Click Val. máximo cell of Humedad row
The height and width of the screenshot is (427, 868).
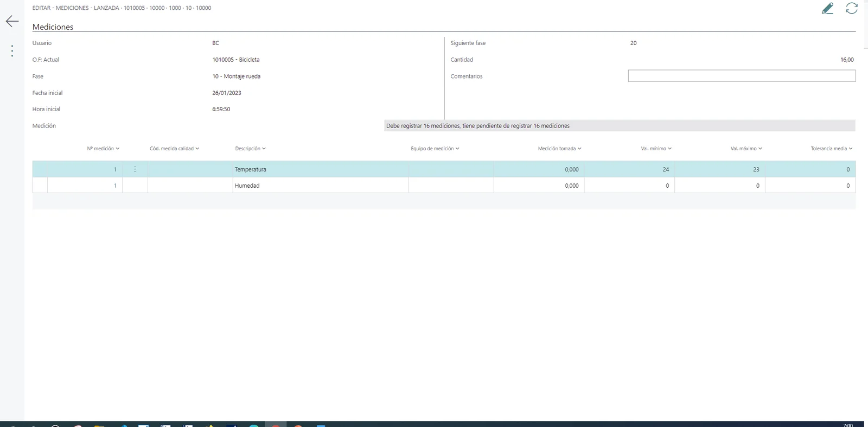[720, 186]
